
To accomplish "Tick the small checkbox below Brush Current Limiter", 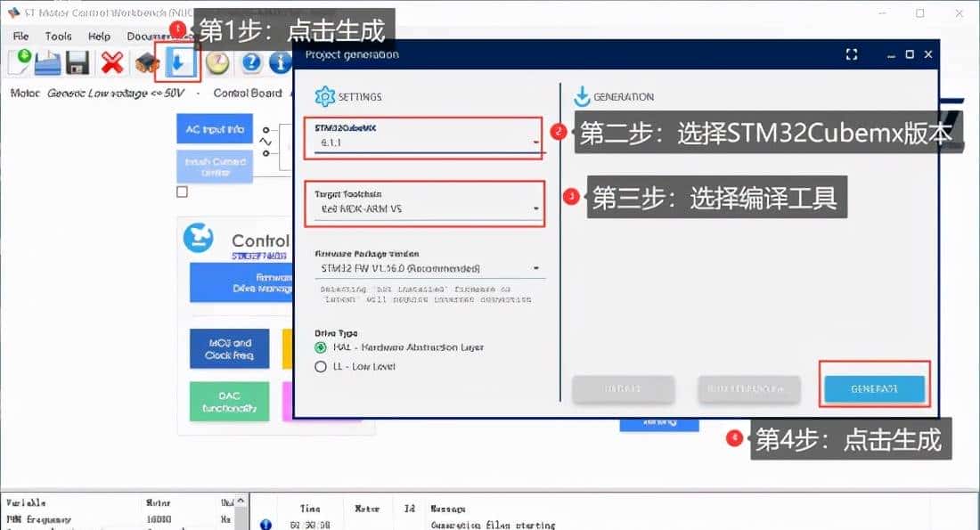I will coord(181,192).
